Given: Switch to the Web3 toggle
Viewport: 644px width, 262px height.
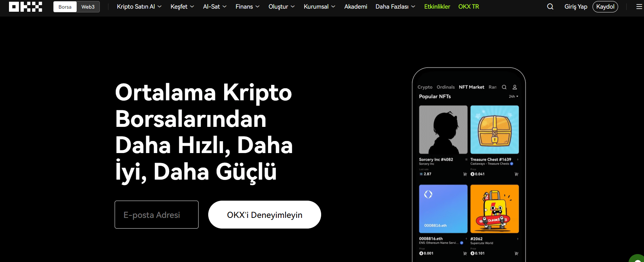Looking at the screenshot, I should coord(88,7).
